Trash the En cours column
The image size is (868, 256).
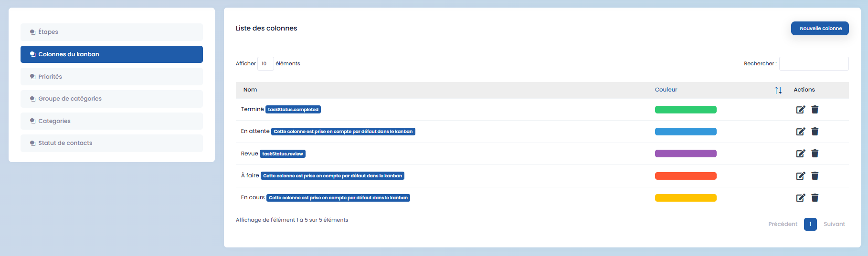tap(815, 198)
